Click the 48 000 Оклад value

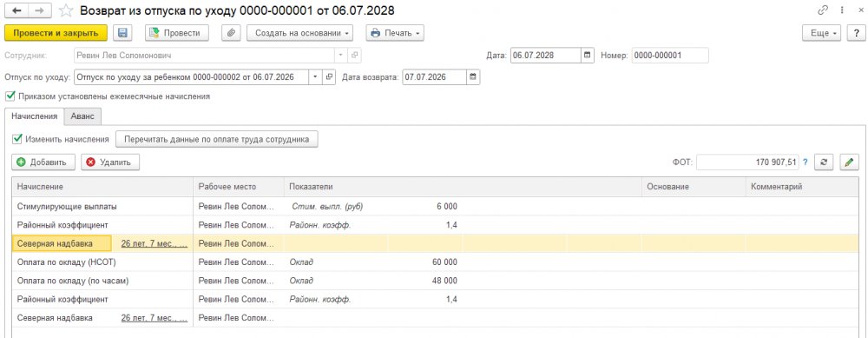pos(444,281)
